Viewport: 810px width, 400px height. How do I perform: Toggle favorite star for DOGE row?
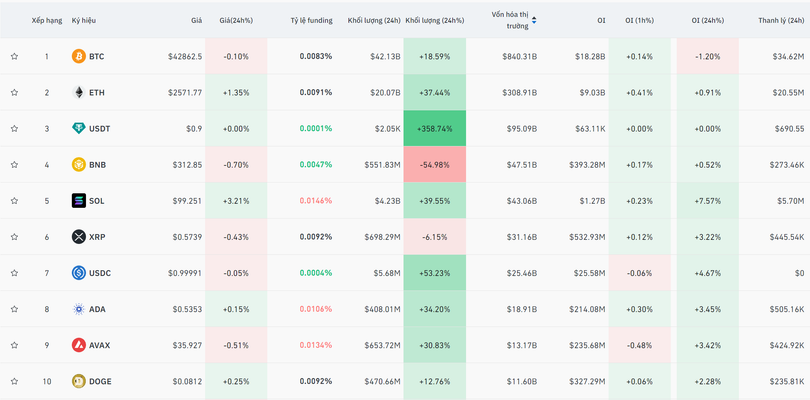15,381
